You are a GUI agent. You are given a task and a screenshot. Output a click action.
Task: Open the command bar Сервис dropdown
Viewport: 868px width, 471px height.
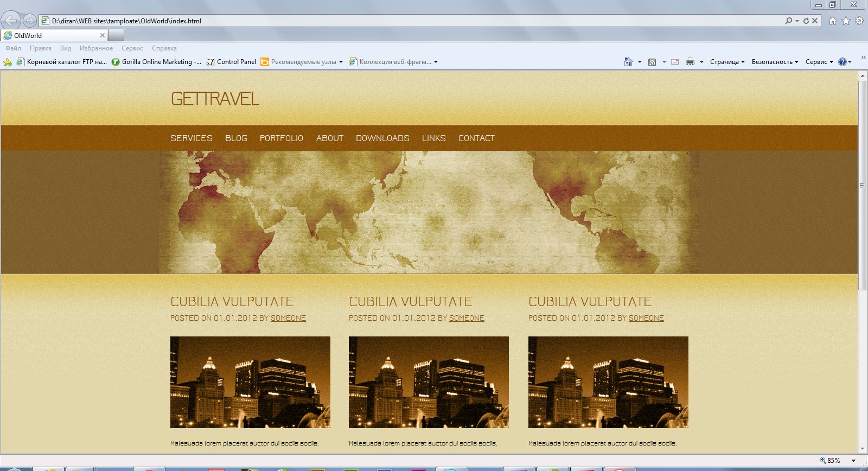point(820,62)
